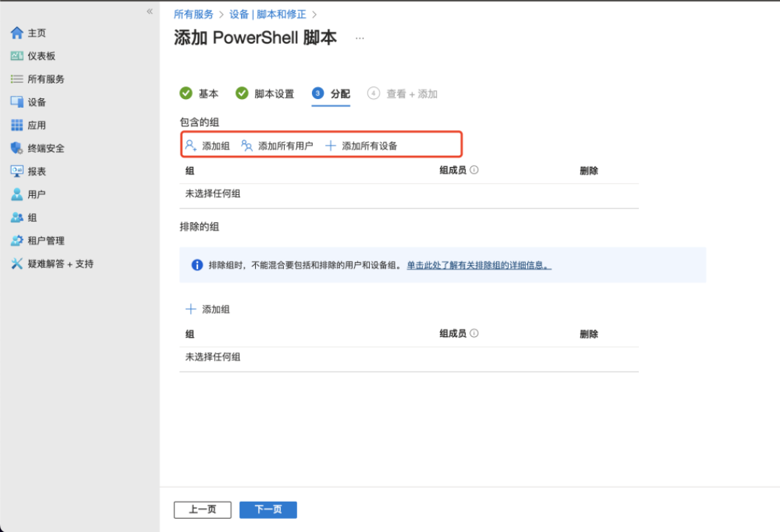Image resolution: width=780 pixels, height=532 pixels.
Task: Open the 主页 menu item
Action: (37, 33)
